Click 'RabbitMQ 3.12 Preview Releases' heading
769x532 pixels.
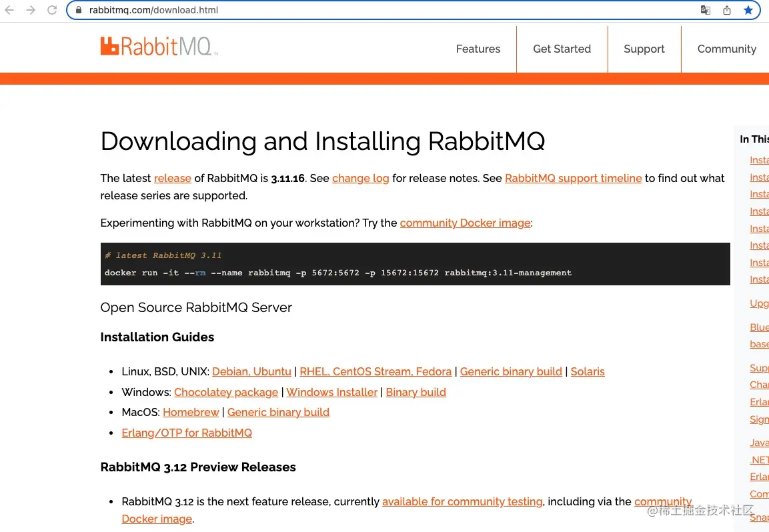pyautogui.click(x=198, y=467)
